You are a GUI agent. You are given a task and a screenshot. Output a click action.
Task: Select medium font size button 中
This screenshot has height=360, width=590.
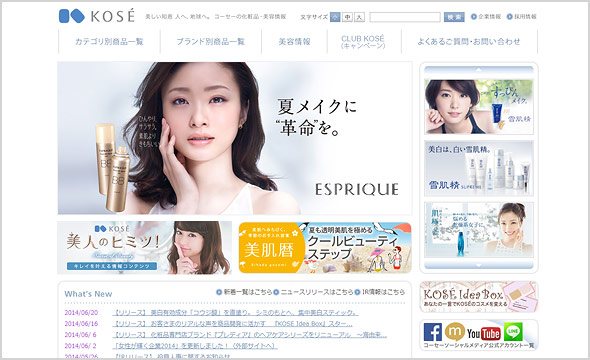[x=347, y=17]
